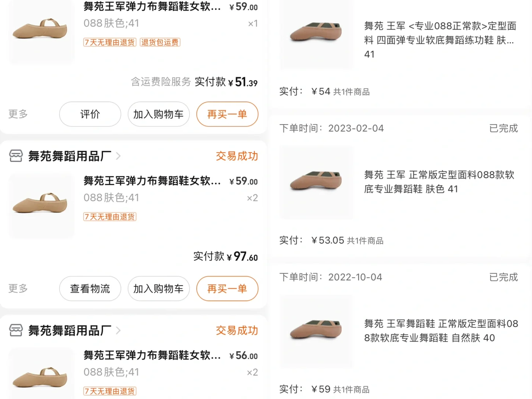This screenshot has height=399, width=532.
Task: Click 加入购物车 on the top order
Action: (x=158, y=114)
